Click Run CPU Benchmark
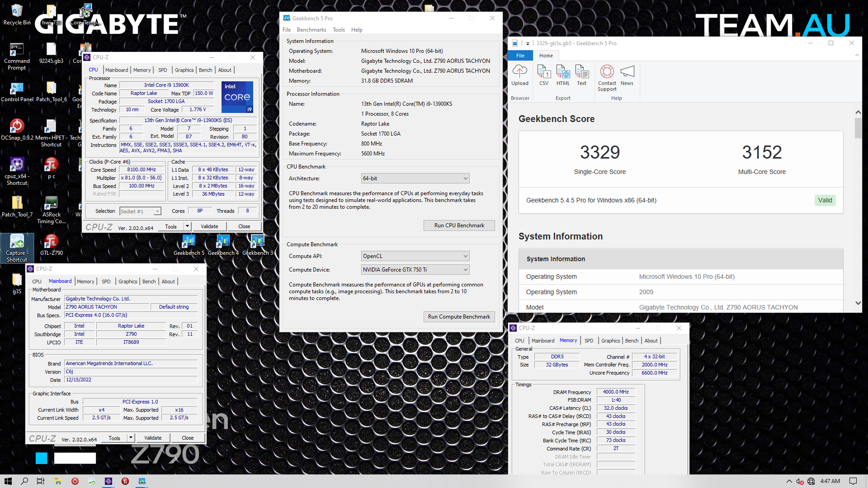 click(459, 225)
